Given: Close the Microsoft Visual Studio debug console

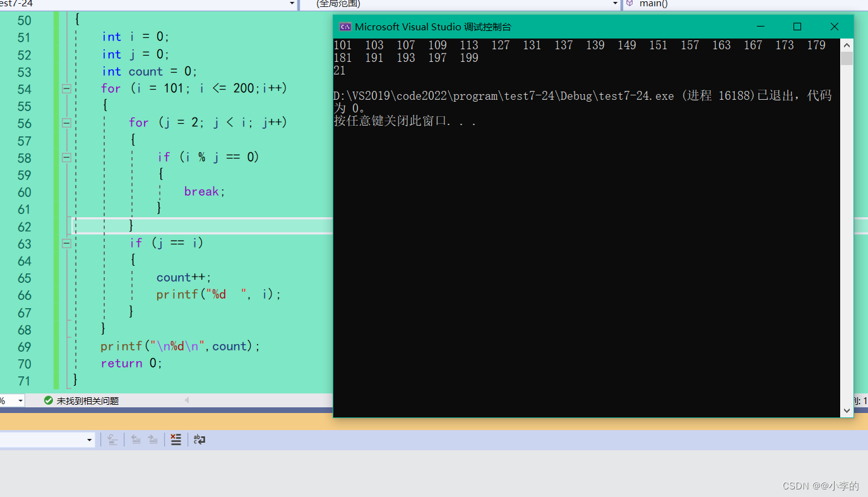Looking at the screenshot, I should [x=835, y=27].
